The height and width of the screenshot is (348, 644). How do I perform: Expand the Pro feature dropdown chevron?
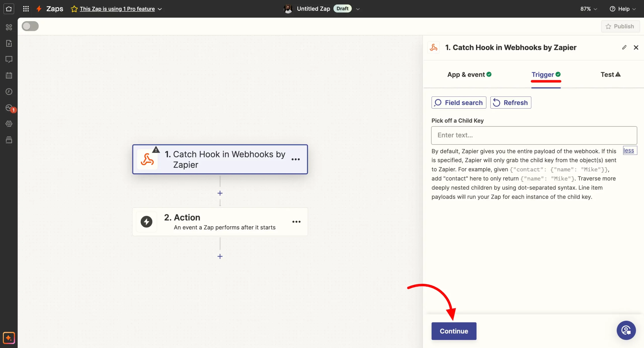[x=160, y=9]
